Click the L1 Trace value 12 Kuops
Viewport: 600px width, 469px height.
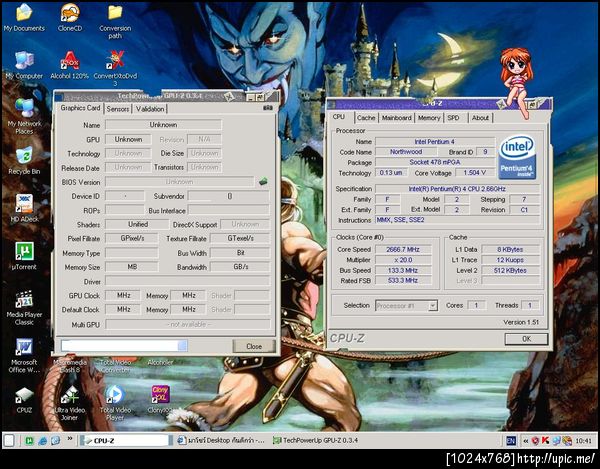[510, 260]
